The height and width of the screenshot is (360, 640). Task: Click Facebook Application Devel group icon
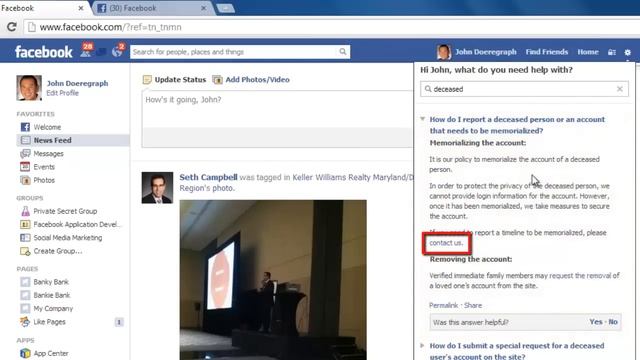click(x=25, y=224)
